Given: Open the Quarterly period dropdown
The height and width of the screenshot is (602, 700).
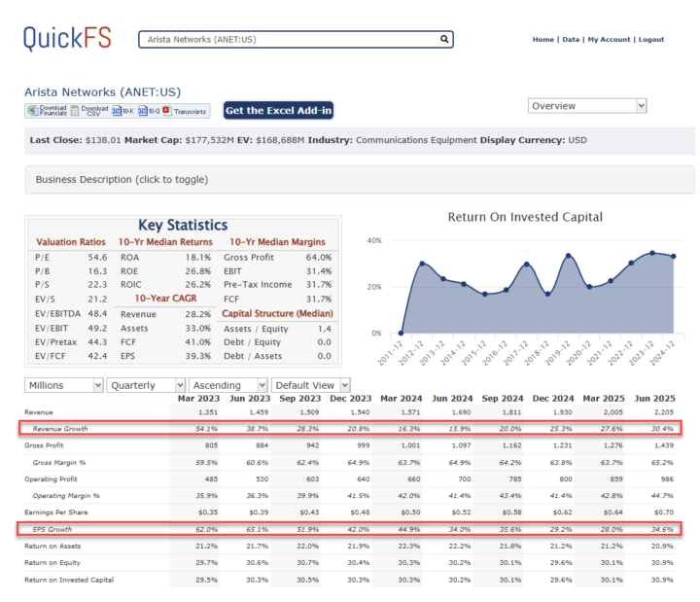Looking at the screenshot, I should click(x=146, y=385).
